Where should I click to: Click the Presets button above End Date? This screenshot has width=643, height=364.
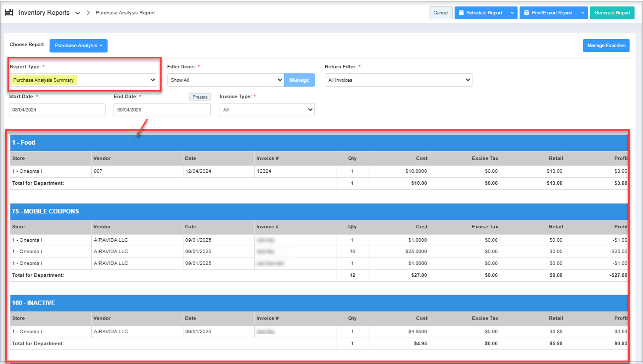(x=200, y=97)
